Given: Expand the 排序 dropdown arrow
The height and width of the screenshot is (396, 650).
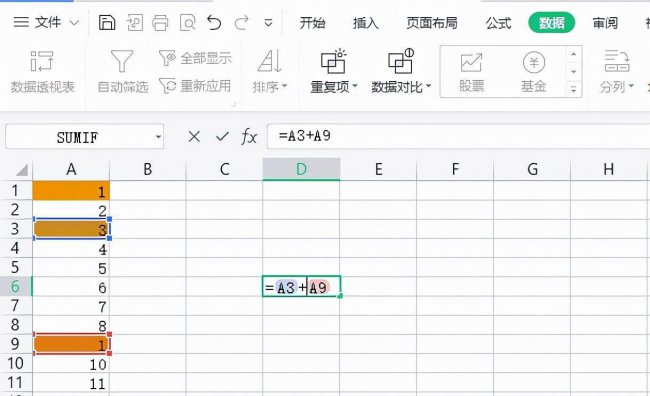Looking at the screenshot, I should [284, 86].
